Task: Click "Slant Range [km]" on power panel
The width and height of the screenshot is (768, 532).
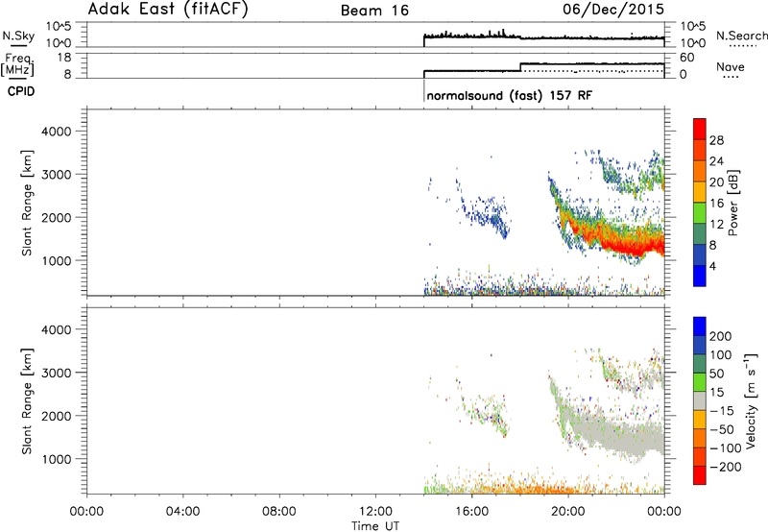Action: pyautogui.click(x=27, y=203)
